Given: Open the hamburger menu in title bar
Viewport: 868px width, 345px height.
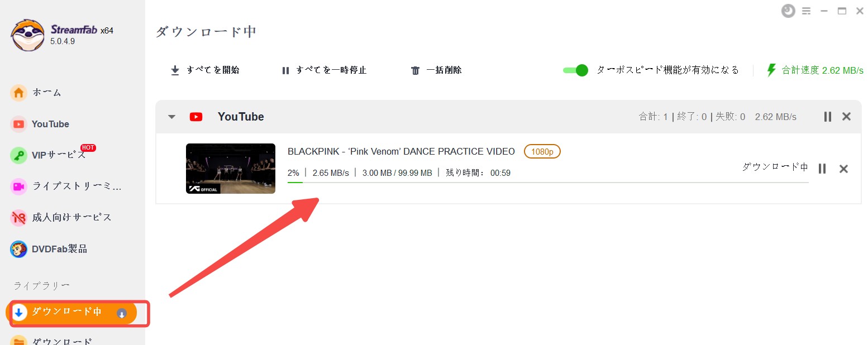Looking at the screenshot, I should coord(806,11).
